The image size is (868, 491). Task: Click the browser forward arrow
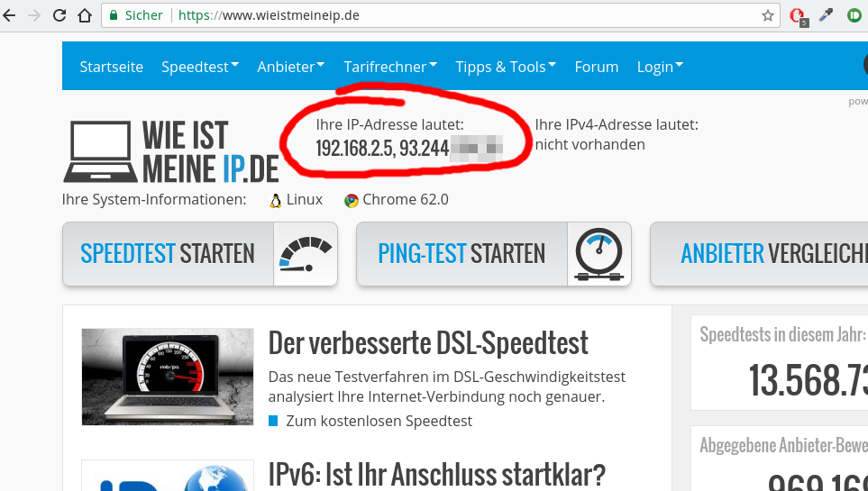[x=33, y=15]
